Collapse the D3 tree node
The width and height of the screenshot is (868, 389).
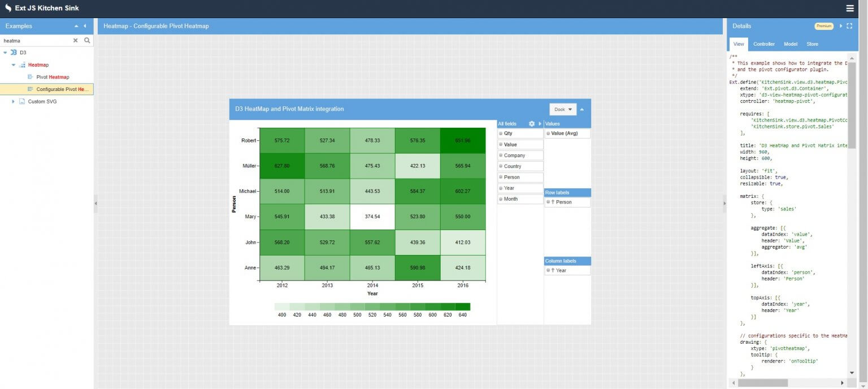click(6, 52)
